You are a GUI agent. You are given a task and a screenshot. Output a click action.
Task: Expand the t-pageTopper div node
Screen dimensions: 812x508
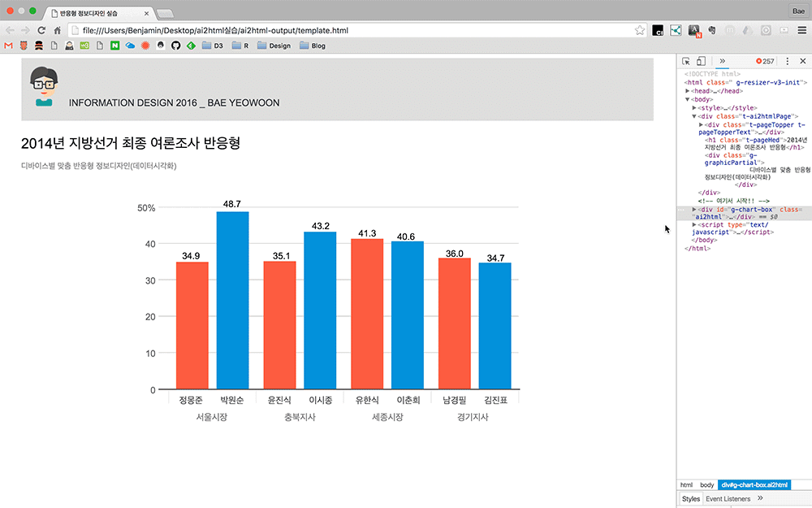coord(702,125)
